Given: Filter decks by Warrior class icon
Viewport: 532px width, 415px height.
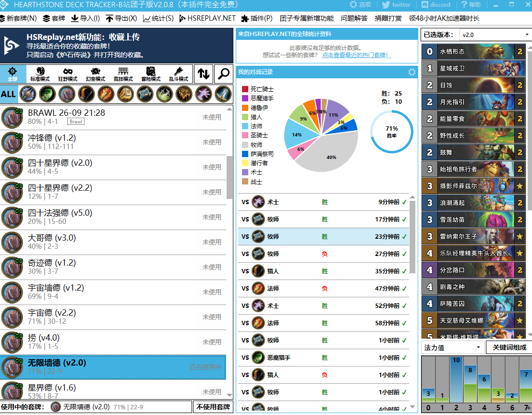Looking at the screenshot, I should (223, 94).
